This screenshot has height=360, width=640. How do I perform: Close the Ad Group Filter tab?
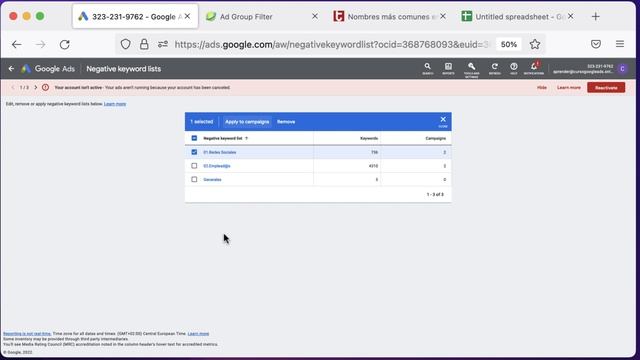coord(315,16)
